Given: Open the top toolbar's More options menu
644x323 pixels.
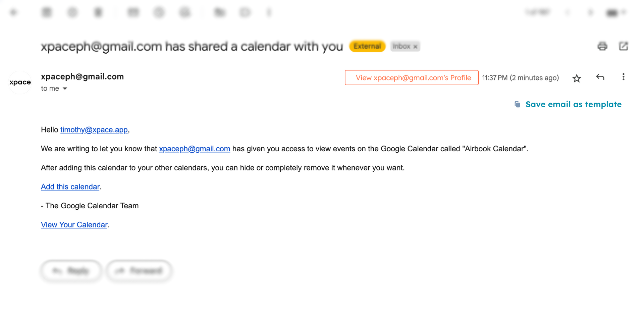Looking at the screenshot, I should tap(269, 12).
